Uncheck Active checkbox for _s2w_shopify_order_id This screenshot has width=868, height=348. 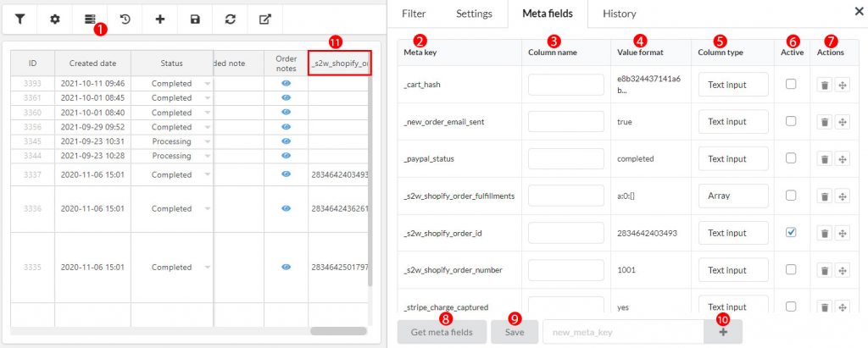(x=791, y=232)
